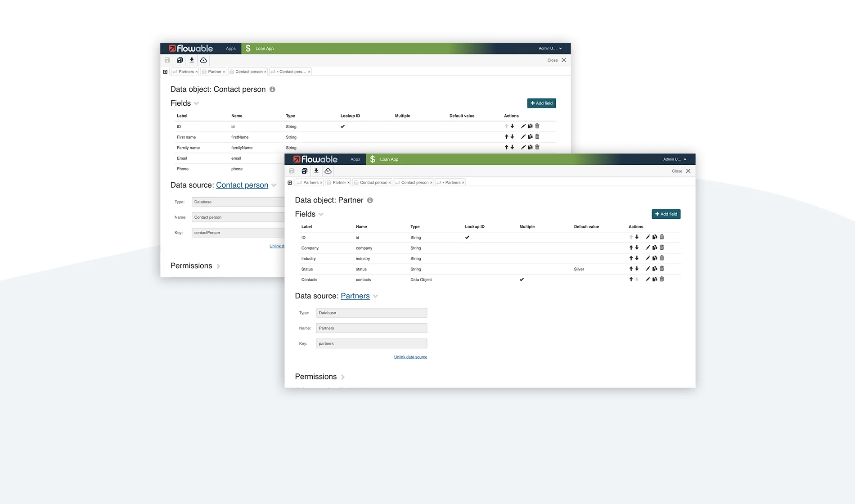Duplicate the ID field in back window
Image resolution: width=855 pixels, height=504 pixels.
[x=530, y=126]
